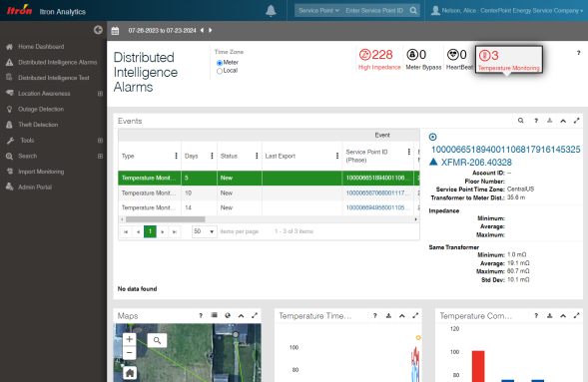
Task: Zoom in on the map
Action: click(x=130, y=339)
